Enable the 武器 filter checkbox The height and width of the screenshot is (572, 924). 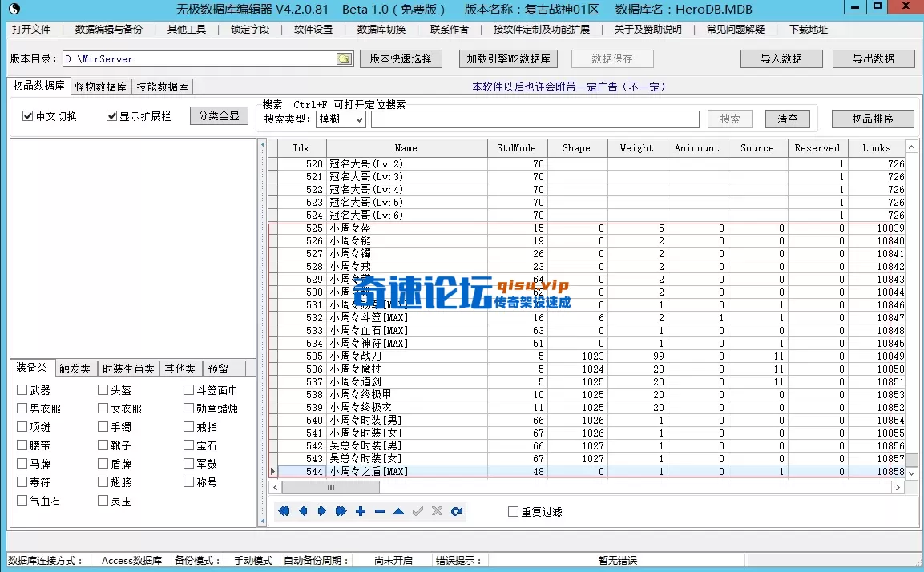pyautogui.click(x=21, y=389)
